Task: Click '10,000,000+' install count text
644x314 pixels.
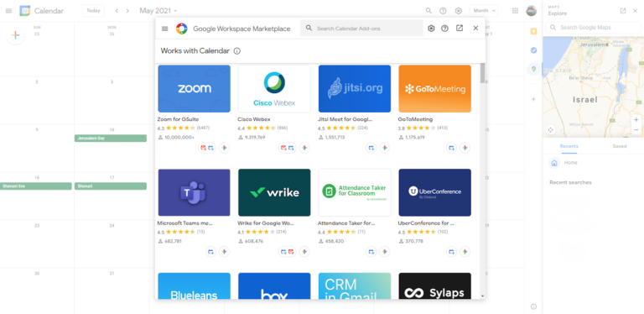Action: (179, 138)
